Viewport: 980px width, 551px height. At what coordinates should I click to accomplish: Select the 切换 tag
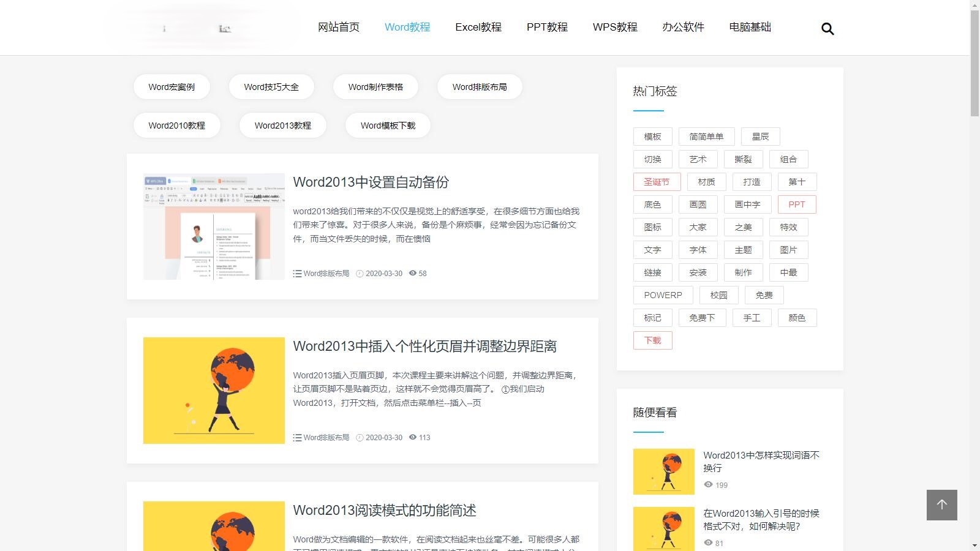[652, 159]
